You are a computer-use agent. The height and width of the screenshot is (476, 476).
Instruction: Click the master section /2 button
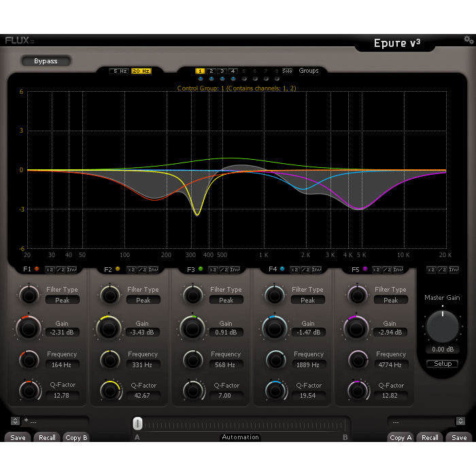click(x=442, y=269)
